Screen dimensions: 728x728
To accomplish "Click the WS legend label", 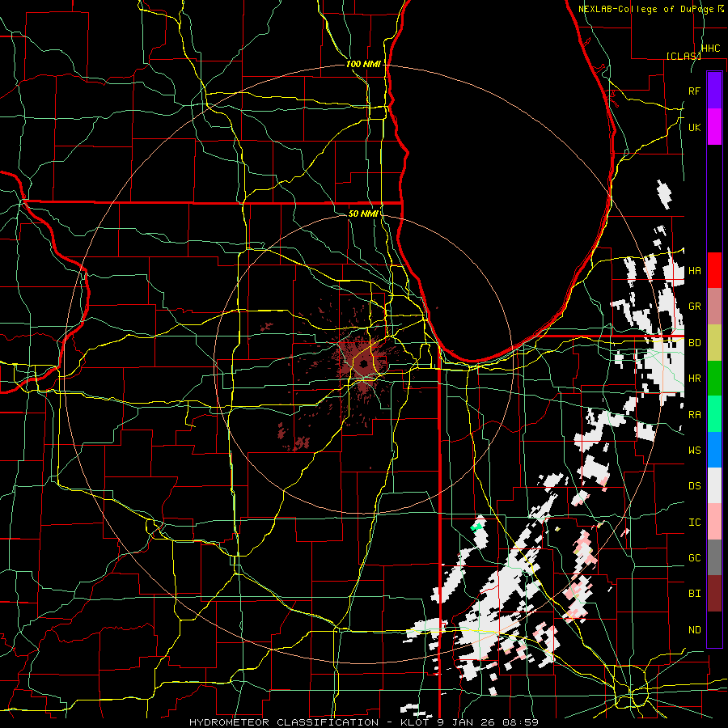I will pos(695,451).
